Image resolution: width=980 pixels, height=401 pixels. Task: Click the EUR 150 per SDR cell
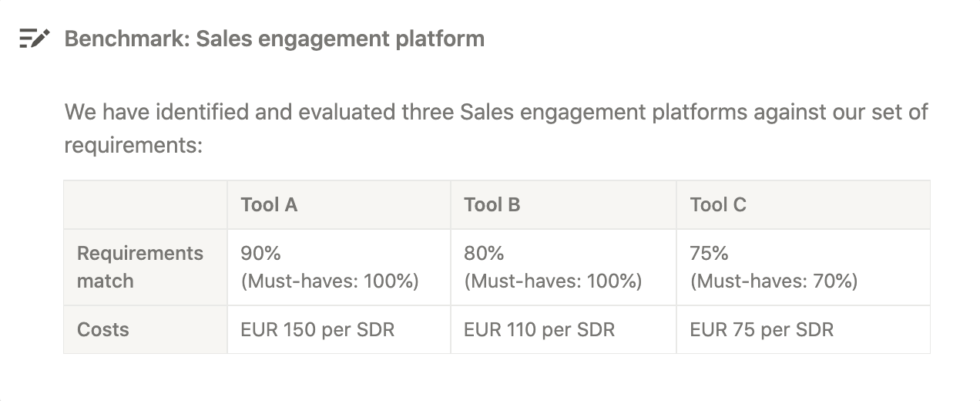coord(317,329)
